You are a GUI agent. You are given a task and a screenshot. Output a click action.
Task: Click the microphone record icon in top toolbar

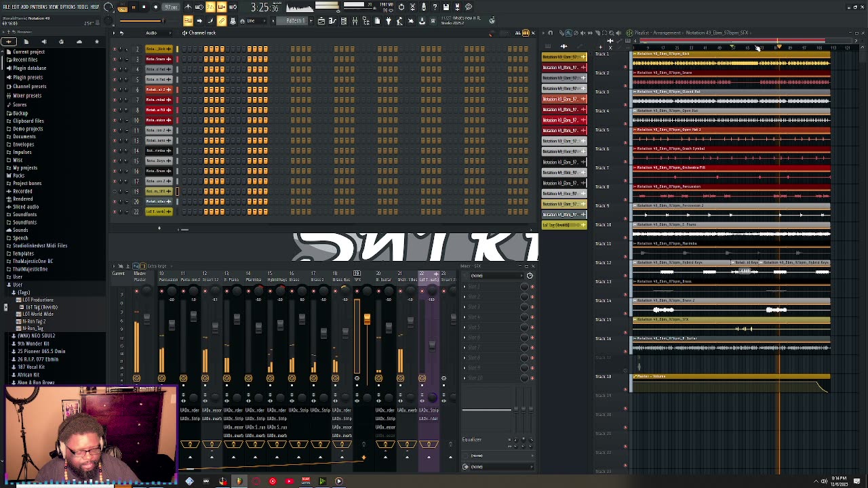click(x=424, y=7)
